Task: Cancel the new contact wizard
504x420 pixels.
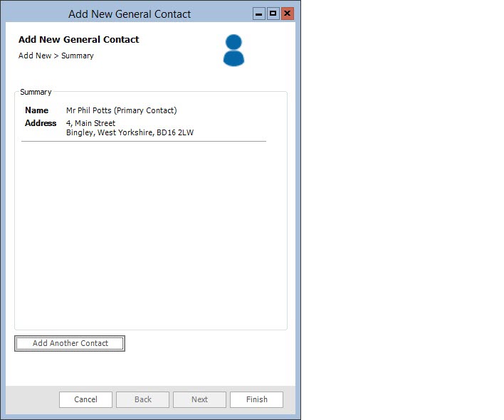Action: click(x=85, y=399)
